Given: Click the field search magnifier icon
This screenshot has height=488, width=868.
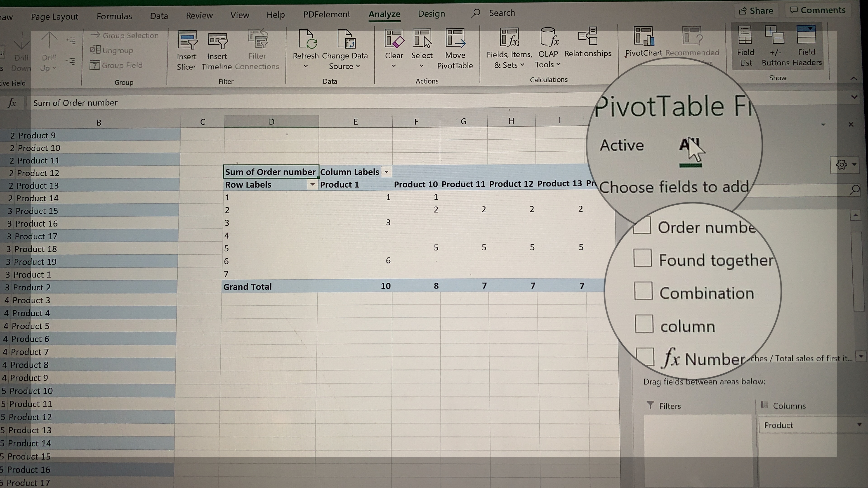Looking at the screenshot, I should click(x=854, y=190).
